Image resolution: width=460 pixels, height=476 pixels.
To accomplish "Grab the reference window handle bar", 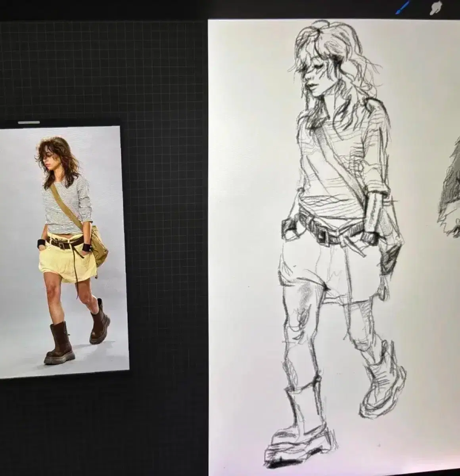I will 29,122.
